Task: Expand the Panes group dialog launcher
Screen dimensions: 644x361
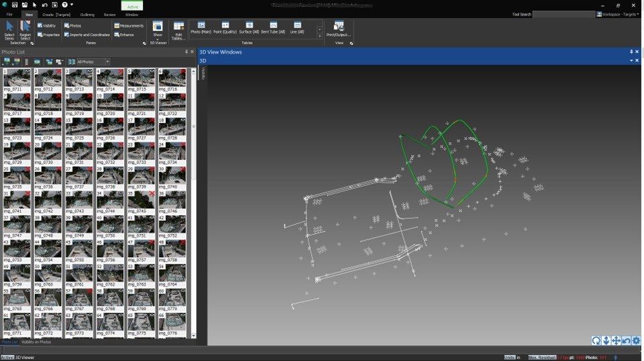Action: click(x=144, y=43)
